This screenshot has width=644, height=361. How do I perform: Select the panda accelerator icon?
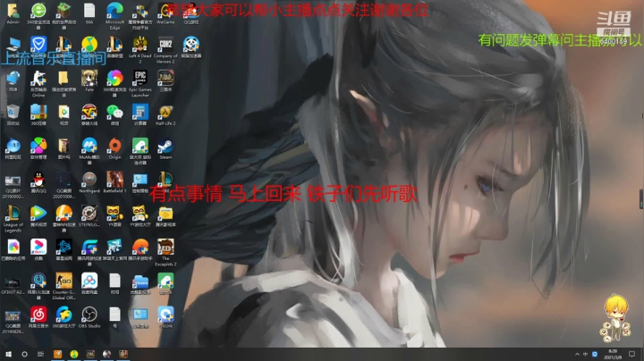click(191, 45)
